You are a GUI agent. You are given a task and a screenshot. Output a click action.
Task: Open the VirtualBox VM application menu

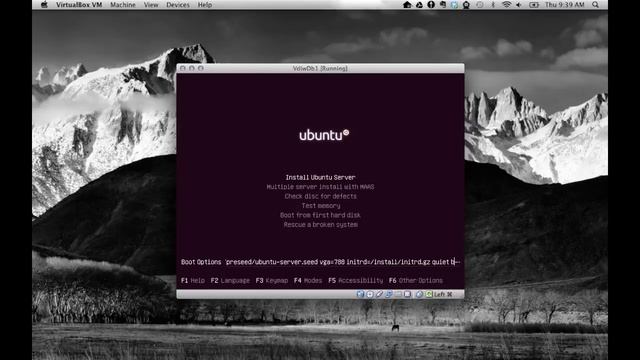pos(79,5)
